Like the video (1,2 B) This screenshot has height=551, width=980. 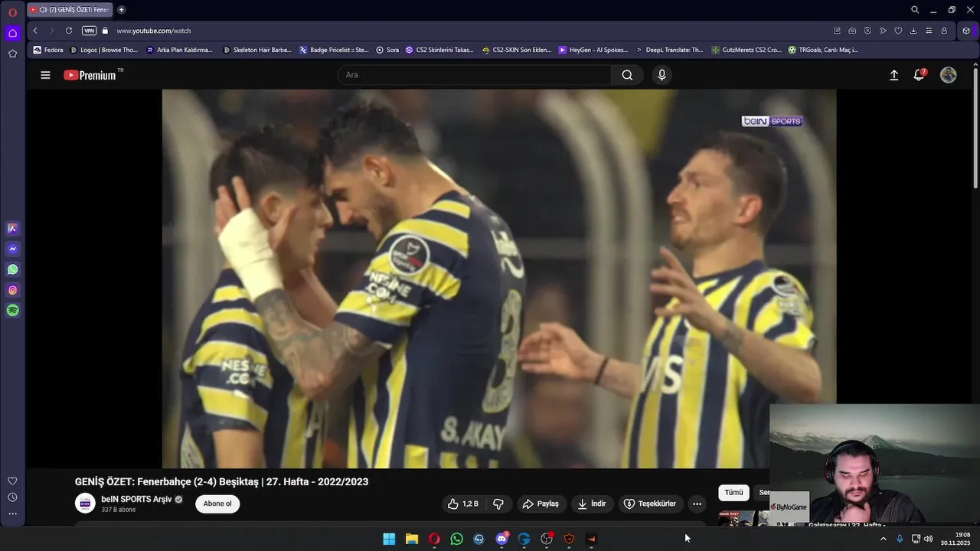tap(463, 504)
